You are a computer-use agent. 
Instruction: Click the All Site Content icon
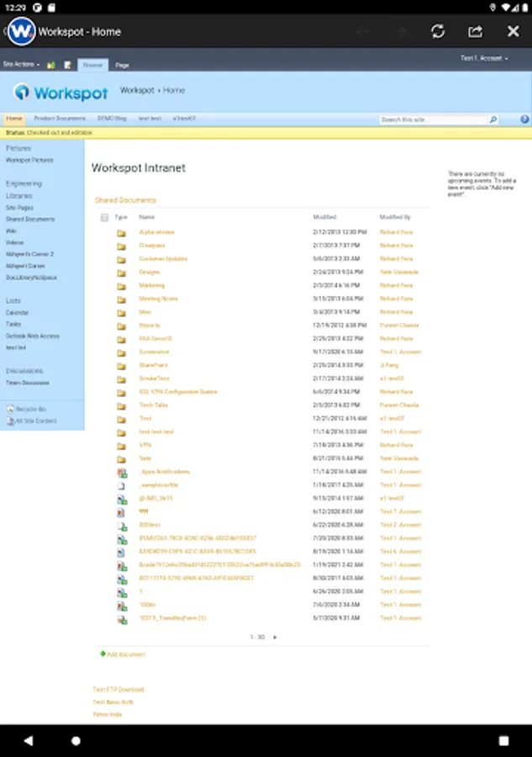[x=10, y=421]
